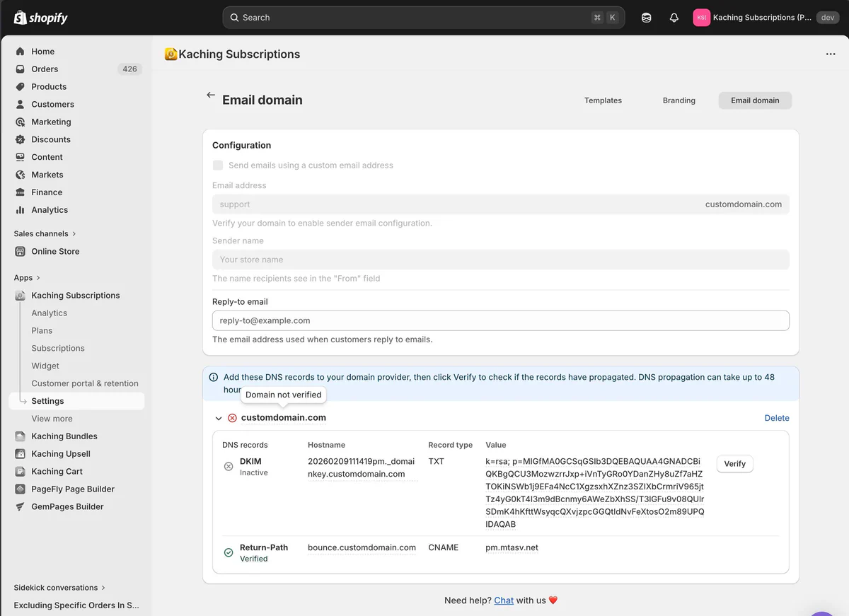Toggle Send emails using custom email address
The height and width of the screenshot is (616, 849).
click(218, 165)
